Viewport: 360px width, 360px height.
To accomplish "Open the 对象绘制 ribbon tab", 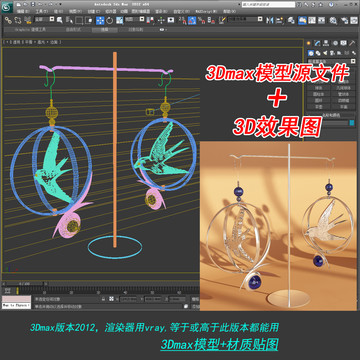I will (136, 30).
